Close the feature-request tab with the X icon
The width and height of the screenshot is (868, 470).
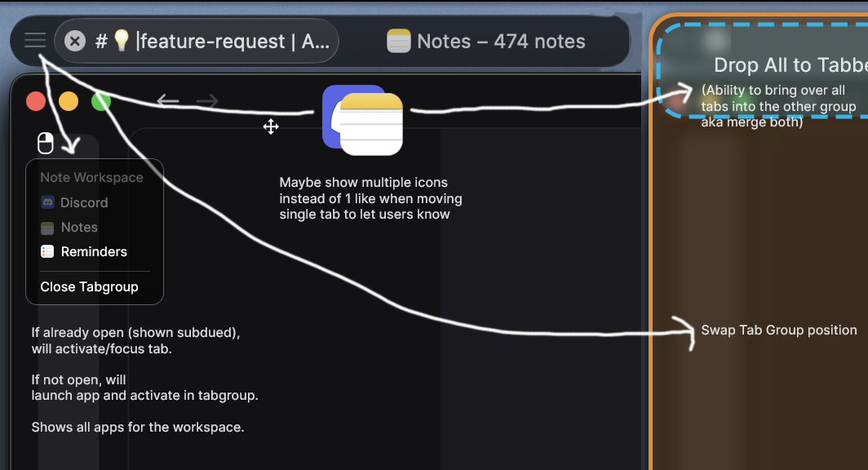75,41
